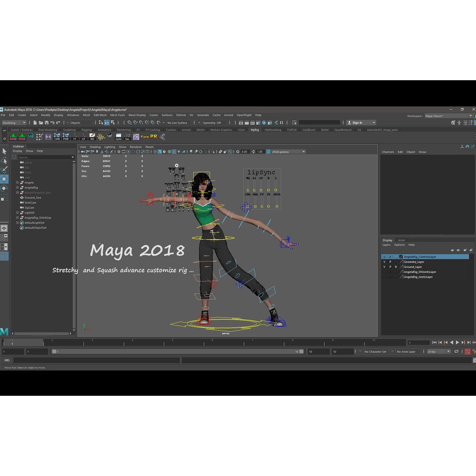The height and width of the screenshot is (476, 476).
Task: Click the CP shelf icon
Action: pos(83,137)
